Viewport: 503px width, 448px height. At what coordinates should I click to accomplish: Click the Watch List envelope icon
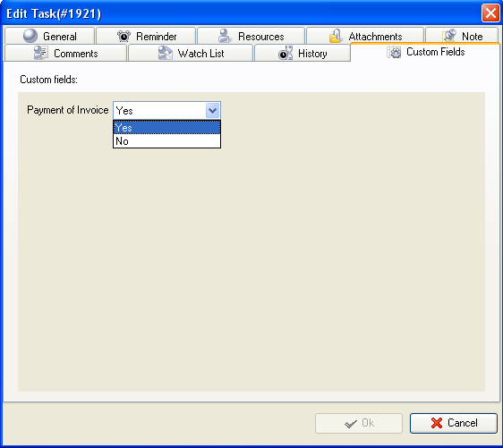166,53
